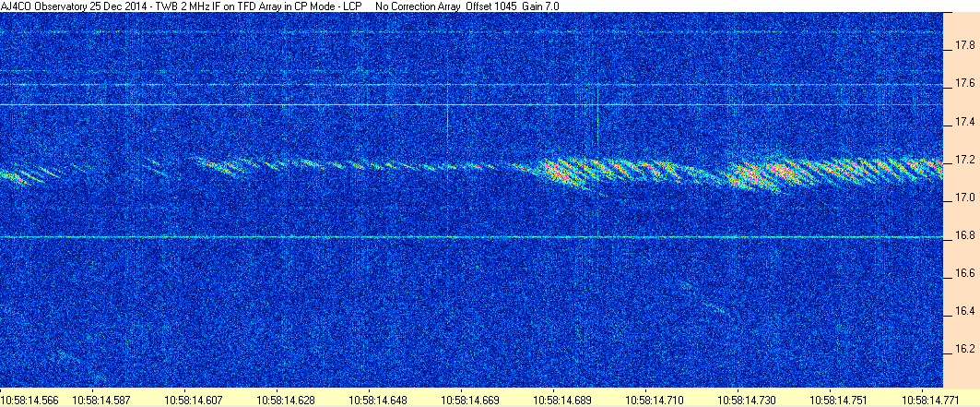The image size is (980, 407).
Task: Click the 17.6 frequency axis label
Action: (x=965, y=83)
